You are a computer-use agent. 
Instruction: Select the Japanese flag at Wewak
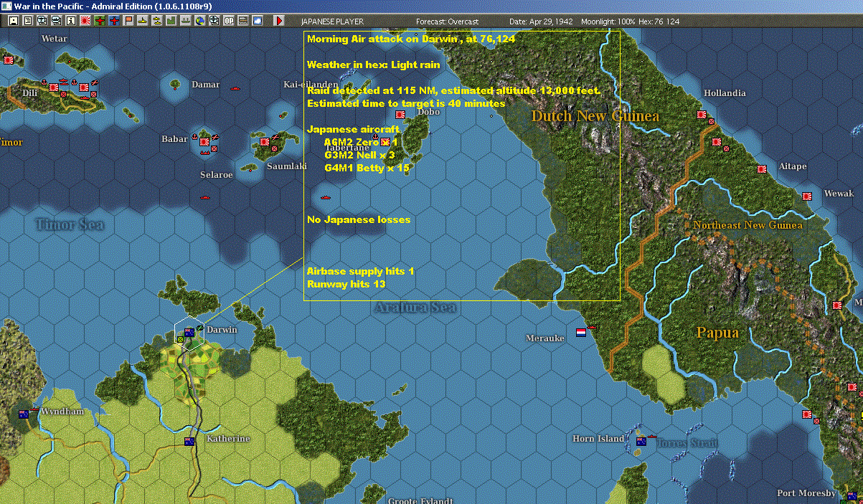click(806, 196)
